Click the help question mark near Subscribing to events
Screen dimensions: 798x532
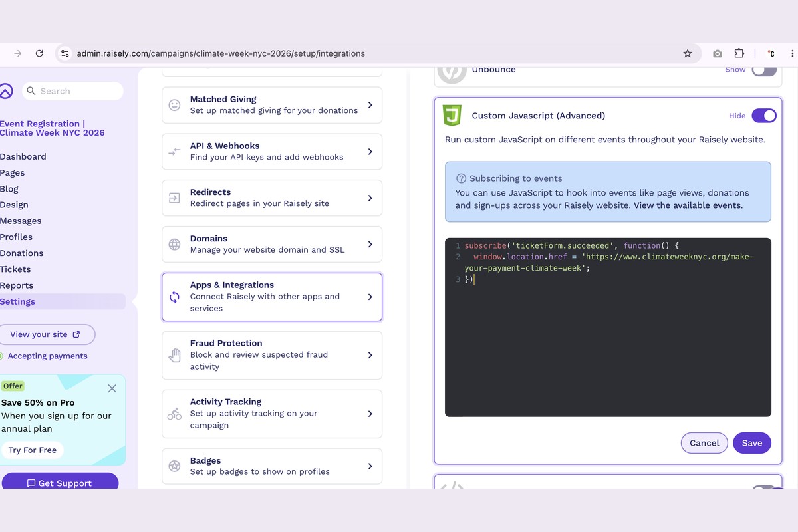click(461, 178)
